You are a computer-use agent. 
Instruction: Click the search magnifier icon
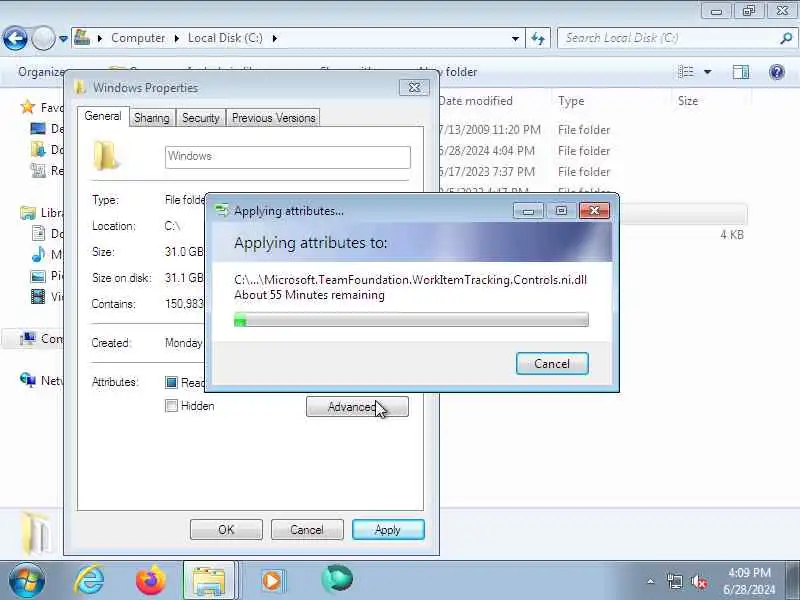pyautogui.click(x=786, y=38)
